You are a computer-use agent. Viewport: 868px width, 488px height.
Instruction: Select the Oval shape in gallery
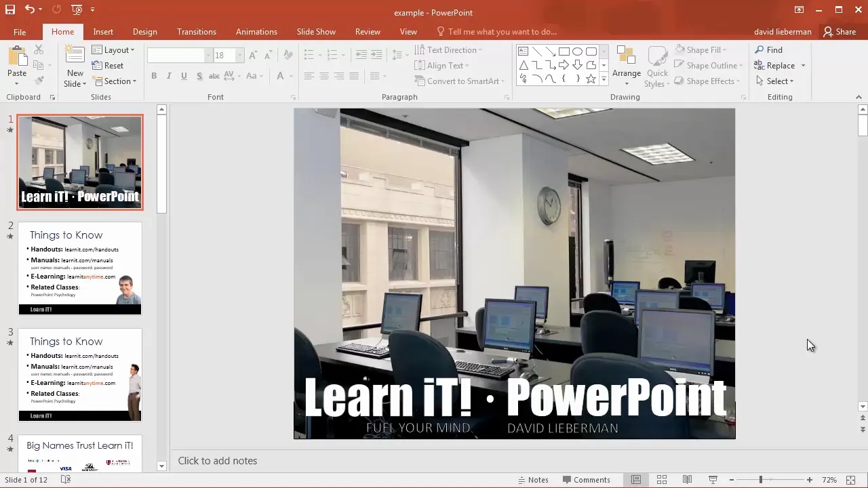click(x=578, y=52)
